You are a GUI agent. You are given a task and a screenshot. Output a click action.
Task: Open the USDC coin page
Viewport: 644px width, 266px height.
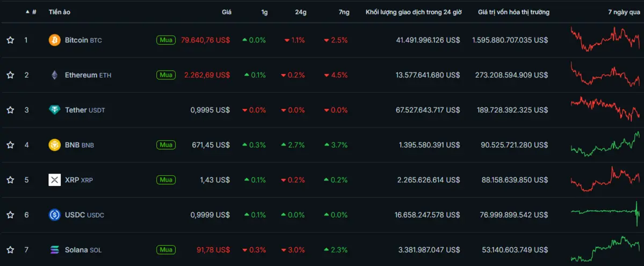pyautogui.click(x=85, y=215)
